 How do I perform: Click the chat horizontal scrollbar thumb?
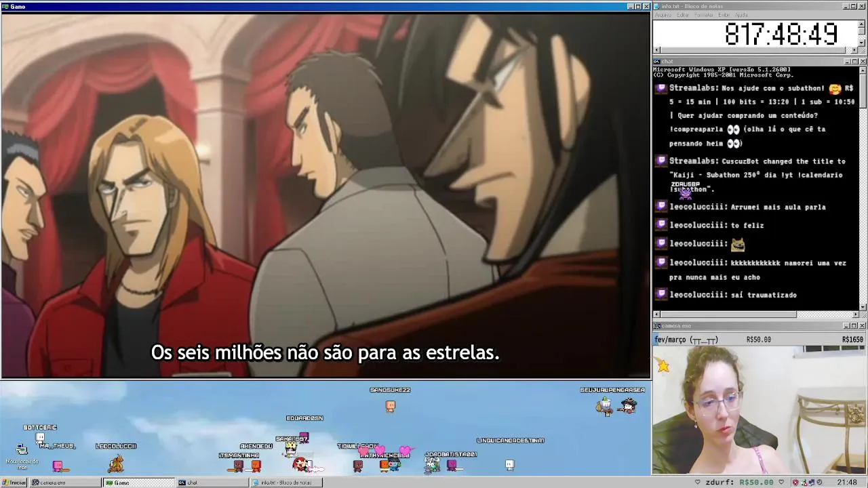click(x=728, y=314)
